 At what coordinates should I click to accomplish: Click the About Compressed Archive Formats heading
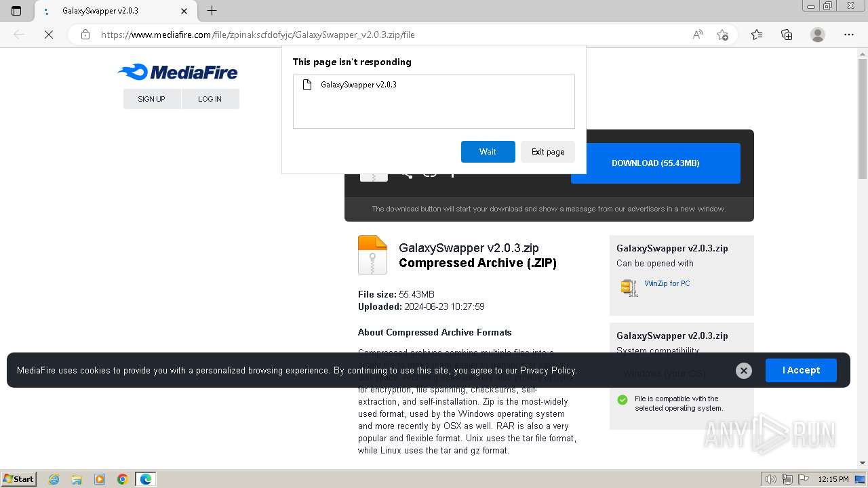[435, 332]
